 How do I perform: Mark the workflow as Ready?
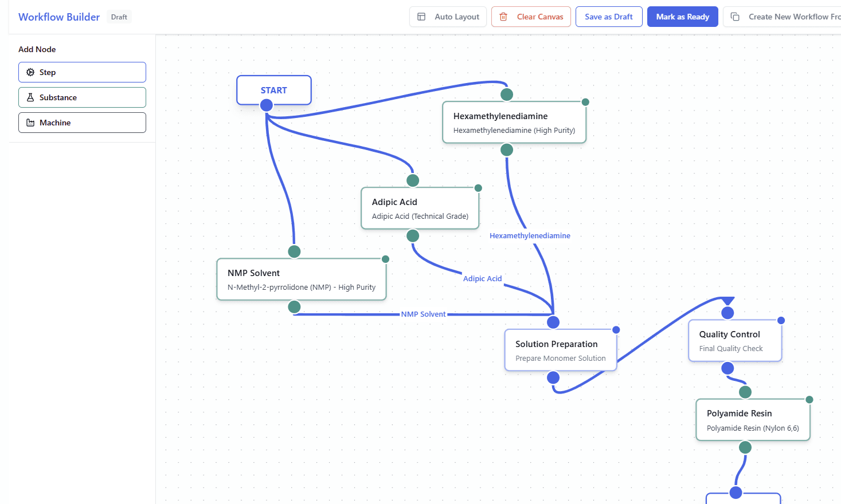click(682, 17)
